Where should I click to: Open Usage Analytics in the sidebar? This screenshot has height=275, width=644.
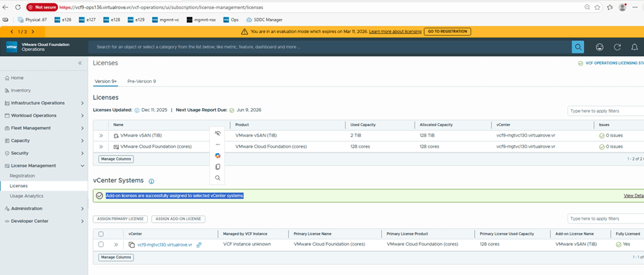(26, 196)
